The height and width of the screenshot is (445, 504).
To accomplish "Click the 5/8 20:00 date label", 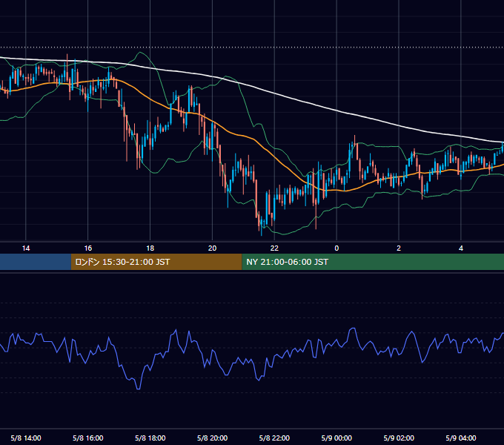I will [212, 438].
